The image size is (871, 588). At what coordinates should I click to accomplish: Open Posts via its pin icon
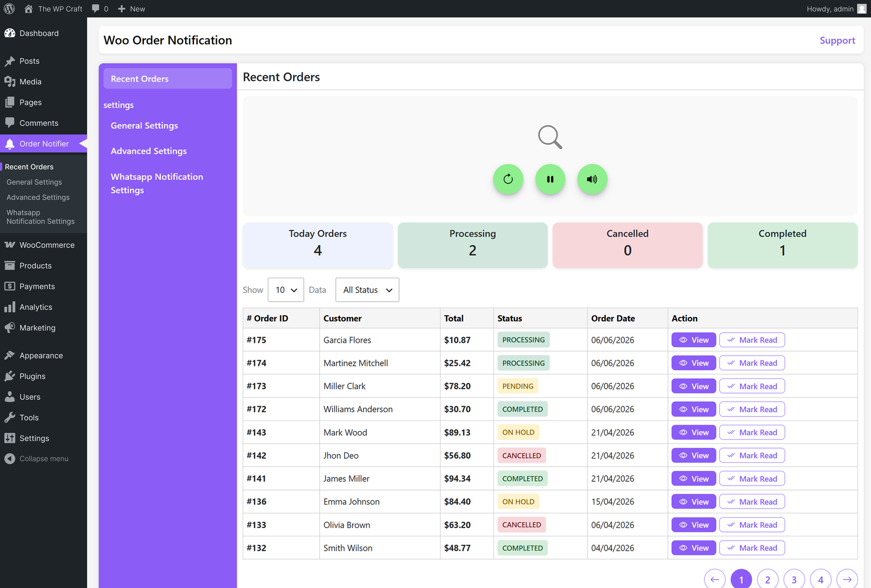[10, 61]
